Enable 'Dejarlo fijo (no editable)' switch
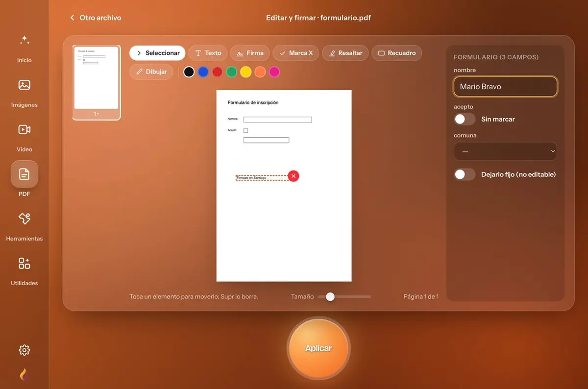Screen dimensions: 588x389 465,174
